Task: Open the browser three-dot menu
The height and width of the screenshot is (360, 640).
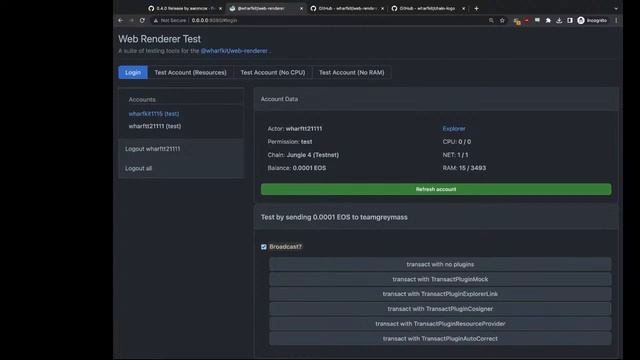Action: pyautogui.click(x=616, y=20)
